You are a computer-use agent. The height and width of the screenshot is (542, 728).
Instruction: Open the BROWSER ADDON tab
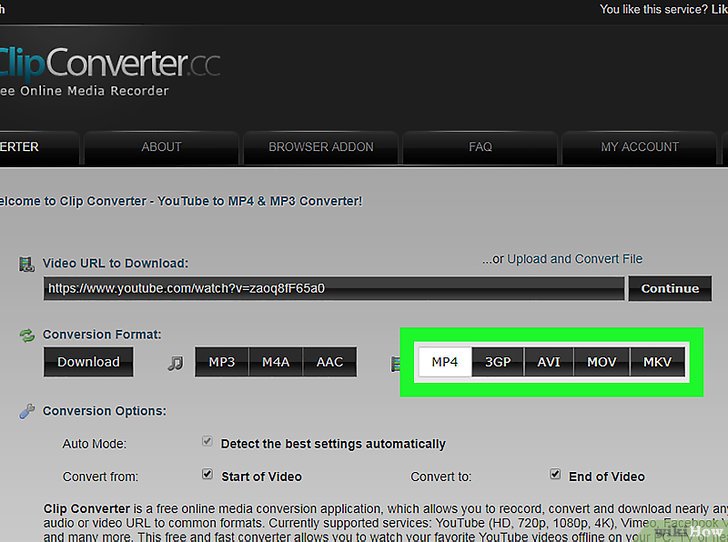coord(321,147)
